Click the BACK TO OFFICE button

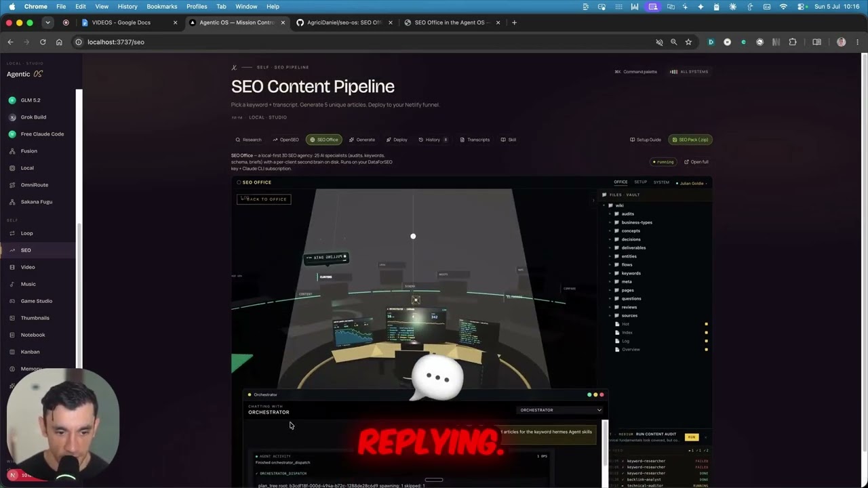click(264, 199)
